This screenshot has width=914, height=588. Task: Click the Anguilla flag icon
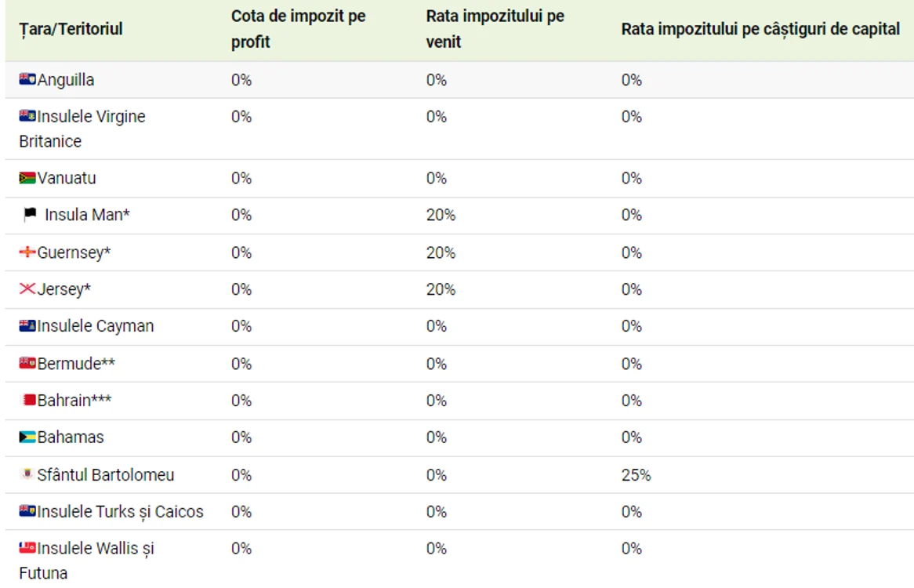pos(27,79)
